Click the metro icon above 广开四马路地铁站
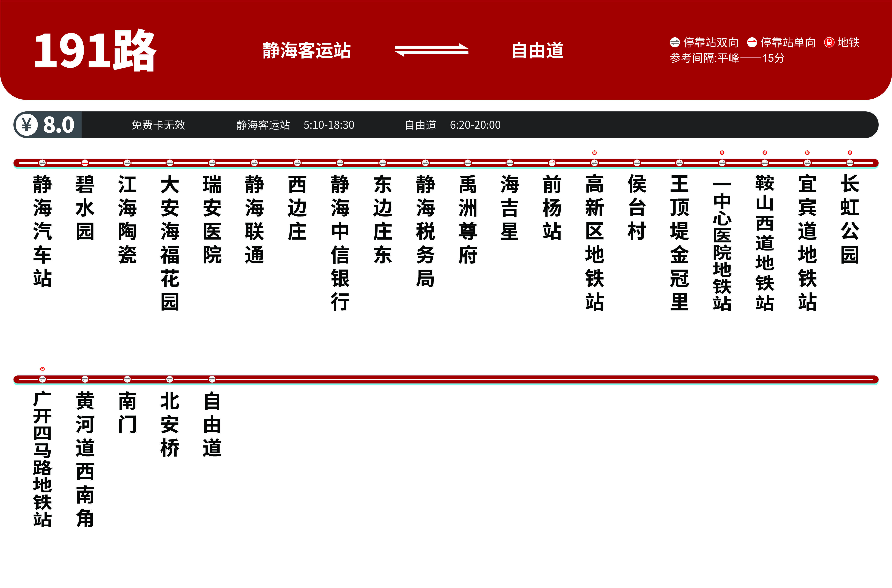 (42, 369)
